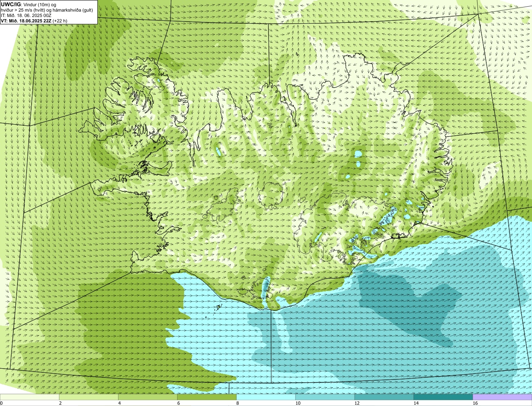Select the 'VT: Mið. 18.06.2025 22Z (+22 h)' line
532x406 pixels.
click(x=34, y=20)
